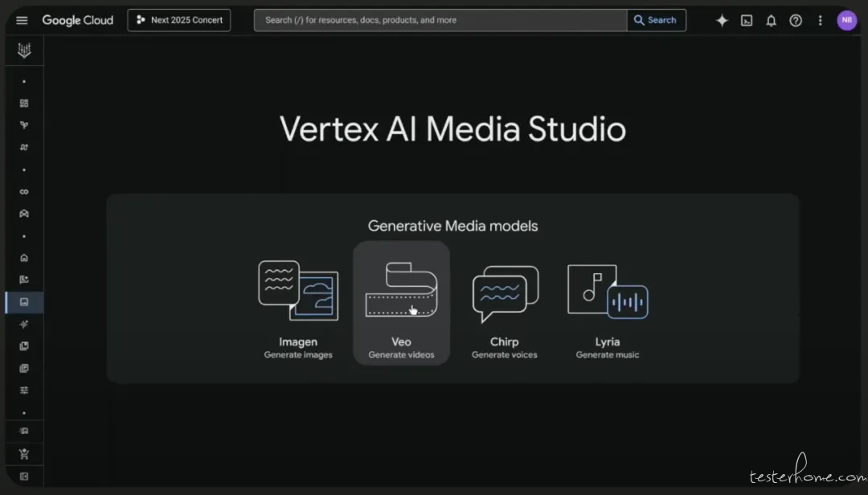The image size is (868, 495).
Task: Open the NB account avatar
Action: 846,20
